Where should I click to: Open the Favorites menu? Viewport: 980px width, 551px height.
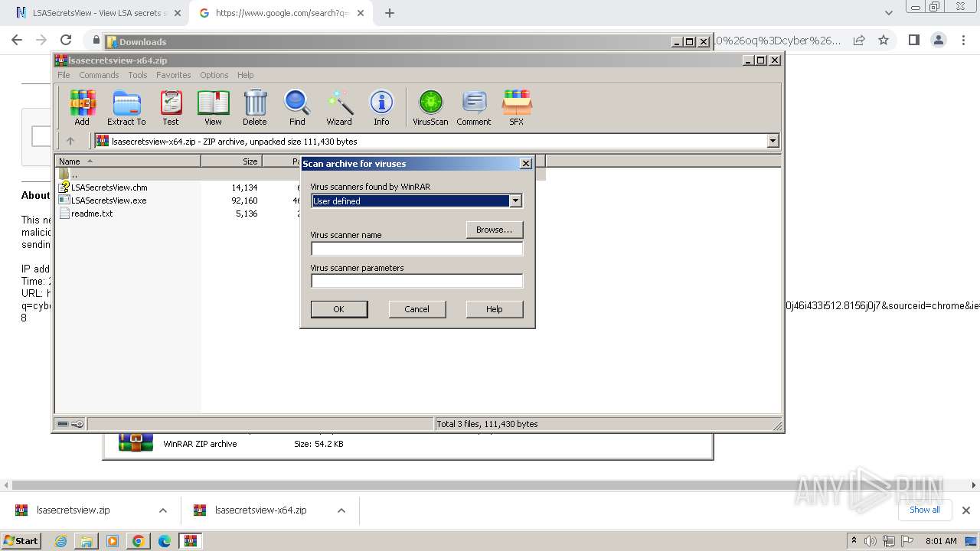point(174,75)
